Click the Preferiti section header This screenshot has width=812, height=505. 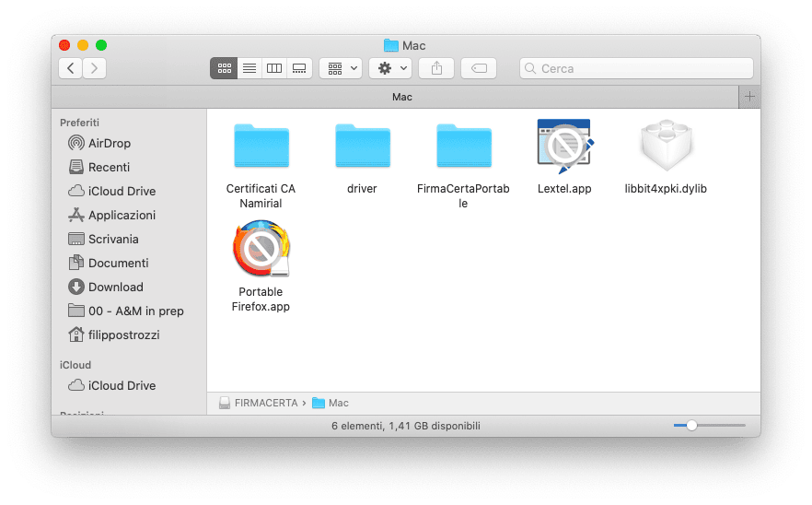coord(79,123)
